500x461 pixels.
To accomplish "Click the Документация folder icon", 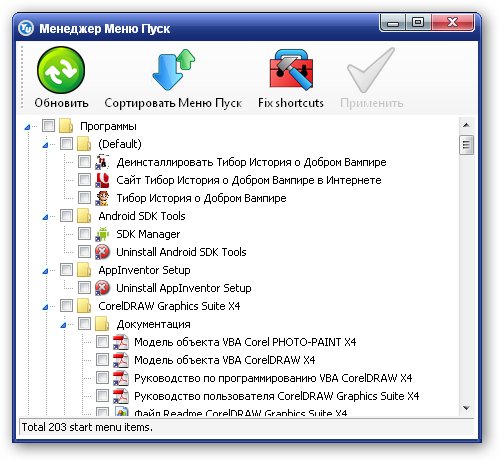I will [x=102, y=324].
